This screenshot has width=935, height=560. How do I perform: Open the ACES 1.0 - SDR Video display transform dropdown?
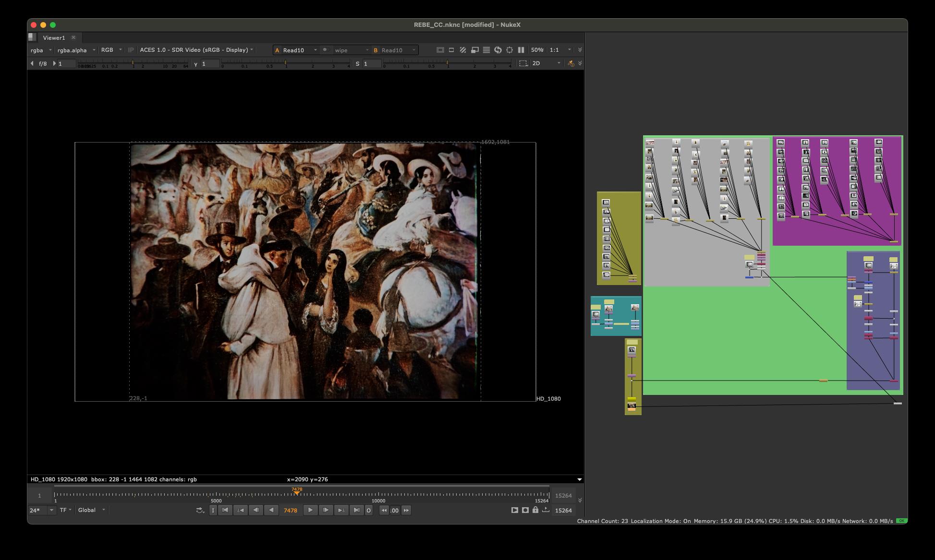[194, 50]
